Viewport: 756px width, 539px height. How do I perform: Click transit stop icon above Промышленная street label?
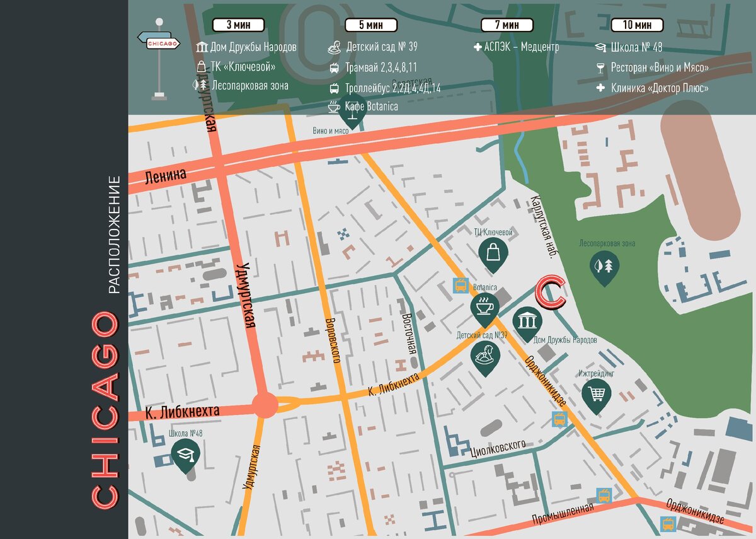coord(604,495)
